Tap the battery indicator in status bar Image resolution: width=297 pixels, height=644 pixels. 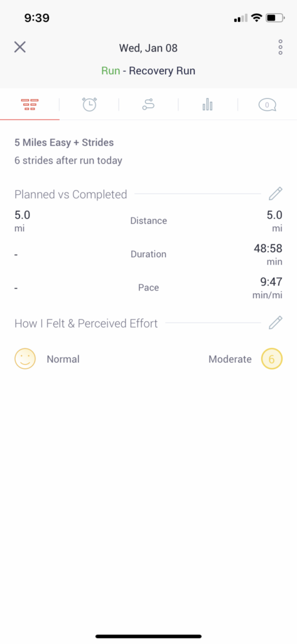pyautogui.click(x=275, y=18)
